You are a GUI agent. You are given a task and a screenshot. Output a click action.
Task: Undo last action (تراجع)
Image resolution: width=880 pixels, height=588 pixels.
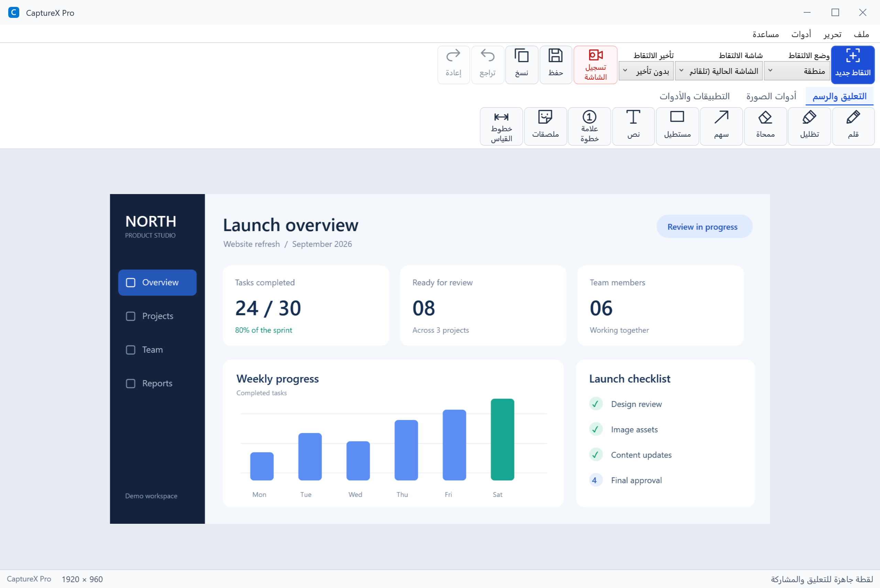[x=487, y=65]
